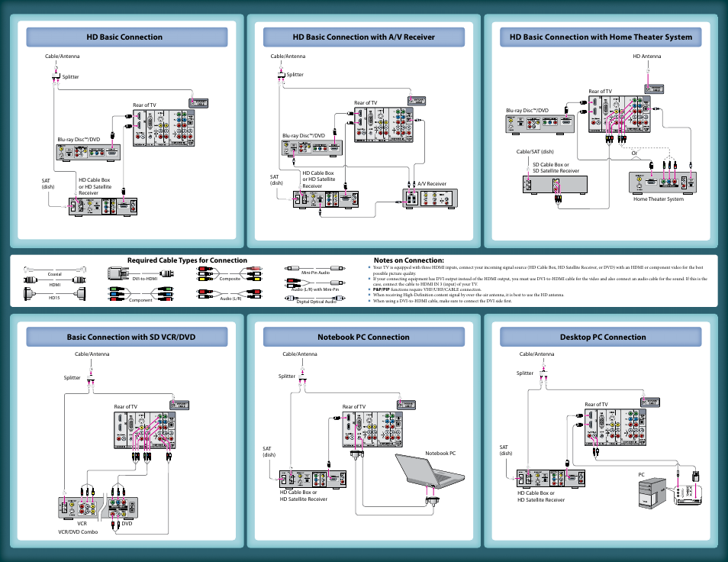
Task: Click the Component cable illustration
Action: click(140, 293)
